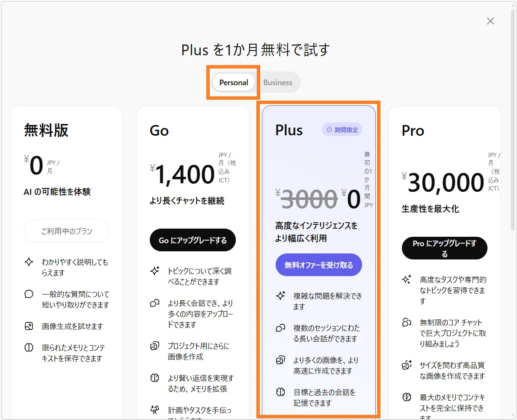Screen dimensions: 517x420
Task: Click the 無料オファーを受け取る button
Action: coord(319,265)
